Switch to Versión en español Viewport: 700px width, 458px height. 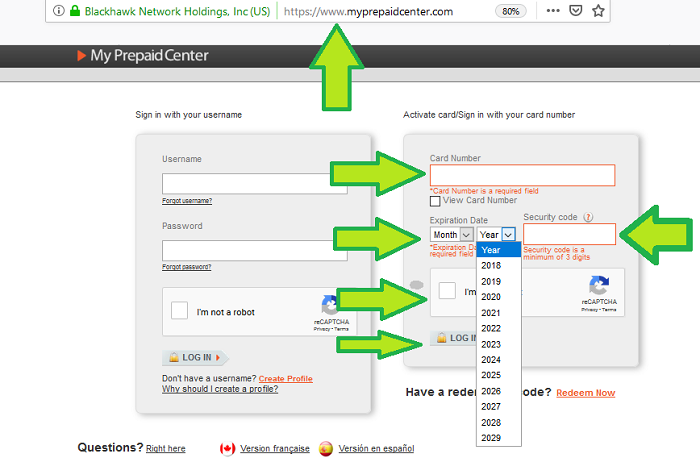pyautogui.click(x=376, y=448)
